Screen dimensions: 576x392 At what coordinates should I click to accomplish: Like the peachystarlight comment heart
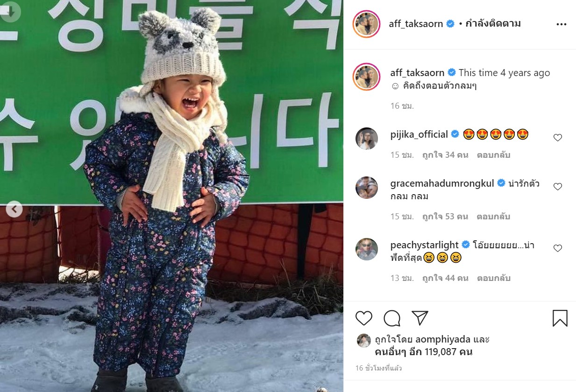click(x=557, y=248)
